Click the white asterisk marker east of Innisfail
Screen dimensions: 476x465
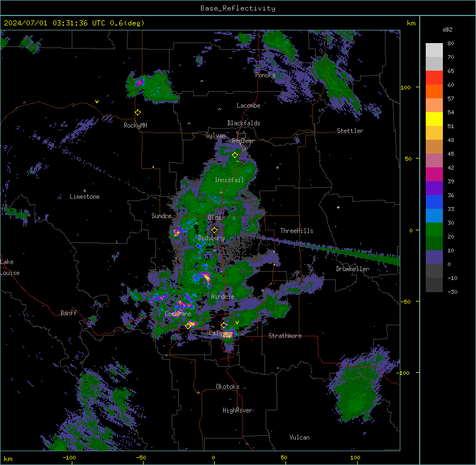point(277,167)
